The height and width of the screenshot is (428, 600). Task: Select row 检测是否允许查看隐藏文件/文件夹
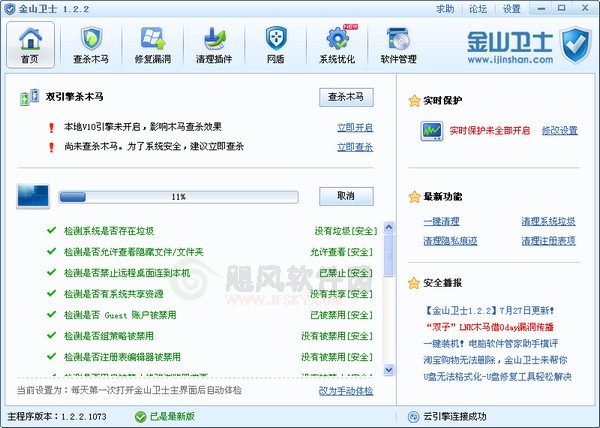211,252
